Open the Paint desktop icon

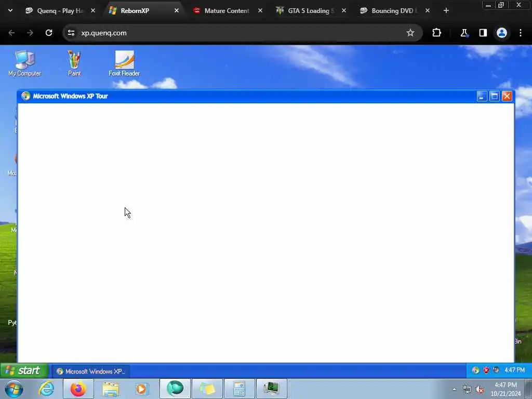tap(74, 63)
